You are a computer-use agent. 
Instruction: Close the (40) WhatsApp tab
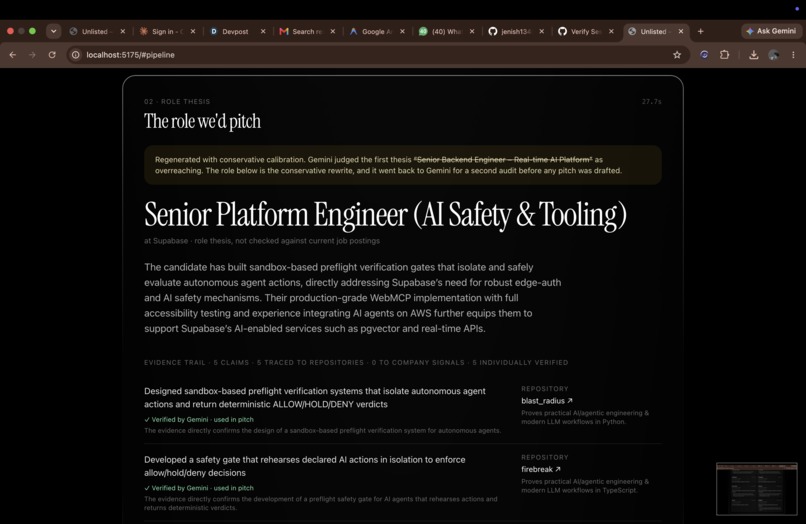(x=472, y=31)
